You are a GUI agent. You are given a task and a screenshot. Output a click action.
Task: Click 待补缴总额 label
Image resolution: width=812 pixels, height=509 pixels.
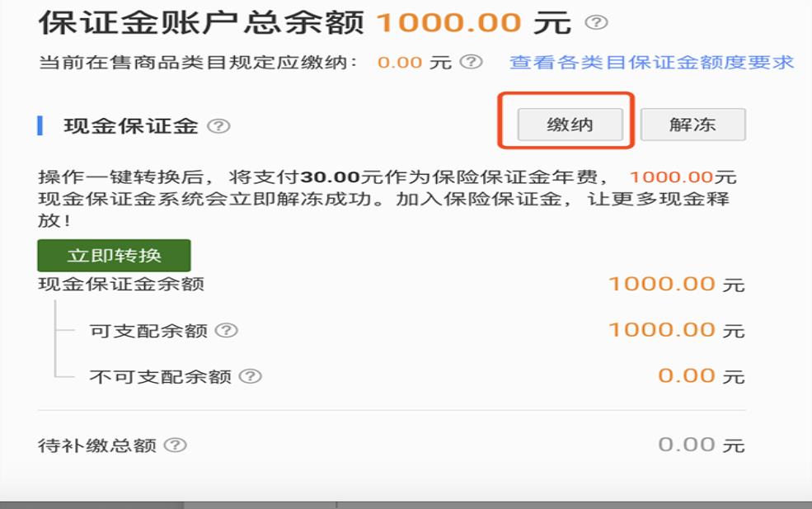[97, 445]
